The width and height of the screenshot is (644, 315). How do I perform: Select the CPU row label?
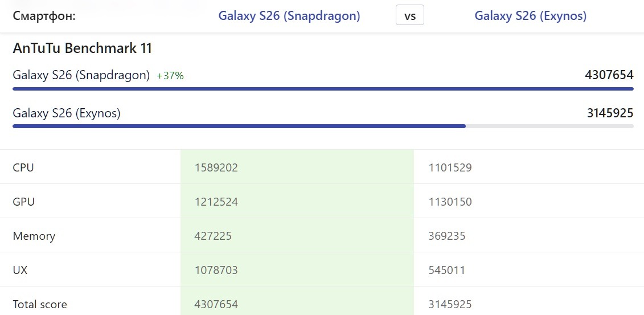tap(23, 167)
